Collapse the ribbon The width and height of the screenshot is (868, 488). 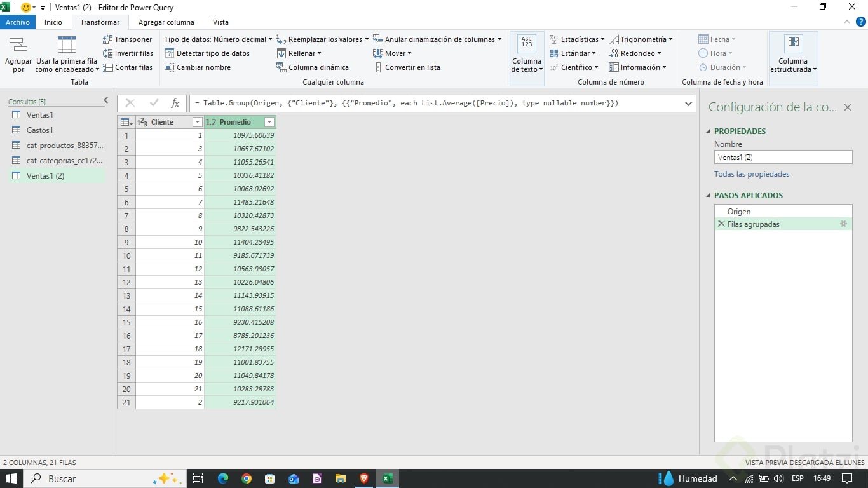pos(846,22)
